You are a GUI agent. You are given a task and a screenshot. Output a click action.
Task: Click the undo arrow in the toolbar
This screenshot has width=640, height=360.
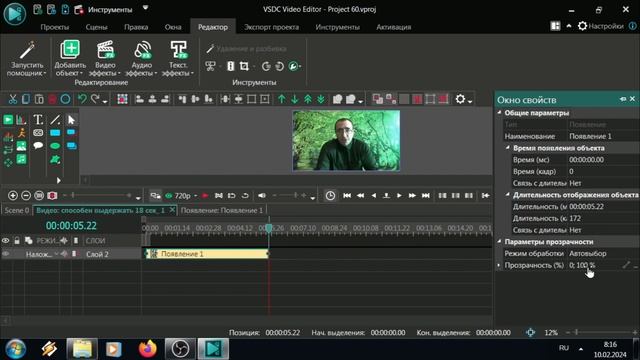(x=82, y=99)
